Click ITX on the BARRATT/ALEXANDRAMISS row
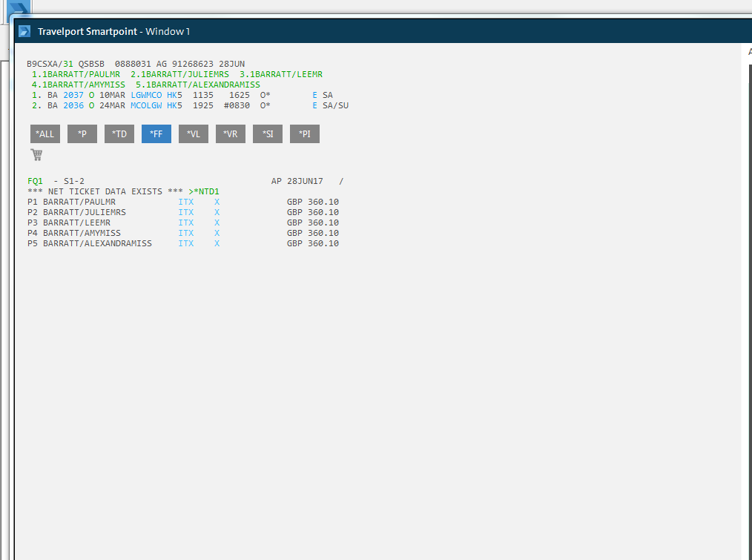This screenshot has height=560, width=752. point(186,243)
